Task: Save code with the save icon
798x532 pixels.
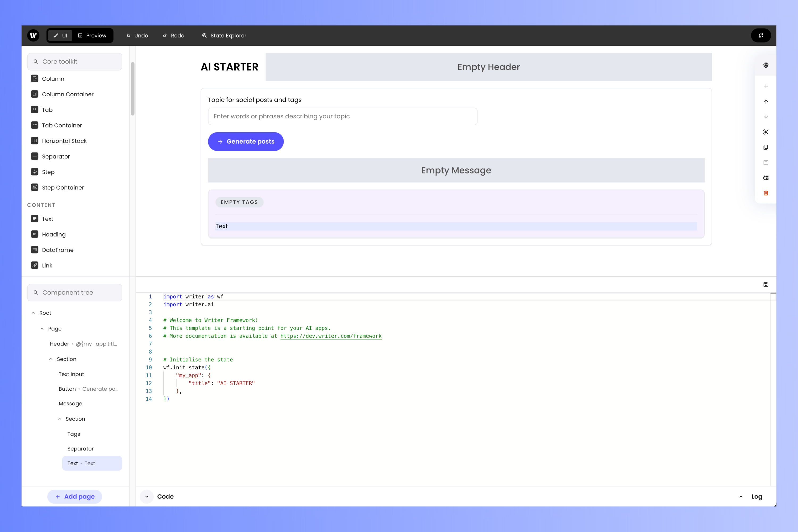Action: click(766, 285)
